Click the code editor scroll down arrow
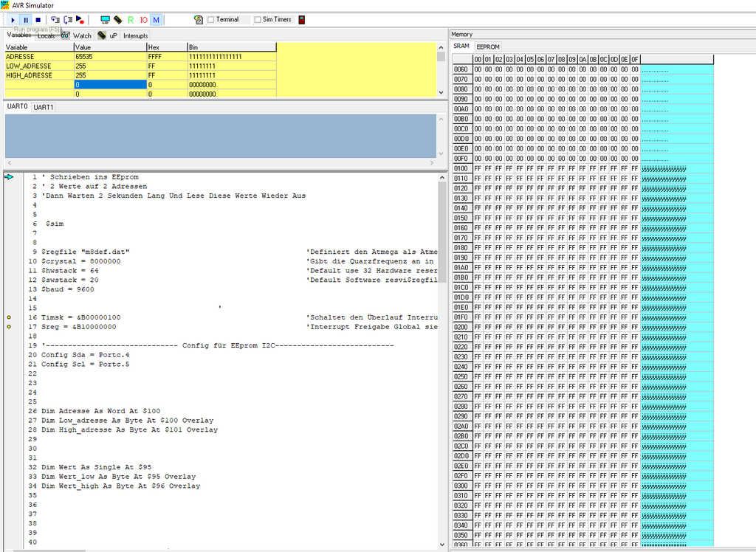The height and width of the screenshot is (552, 756). (x=442, y=545)
